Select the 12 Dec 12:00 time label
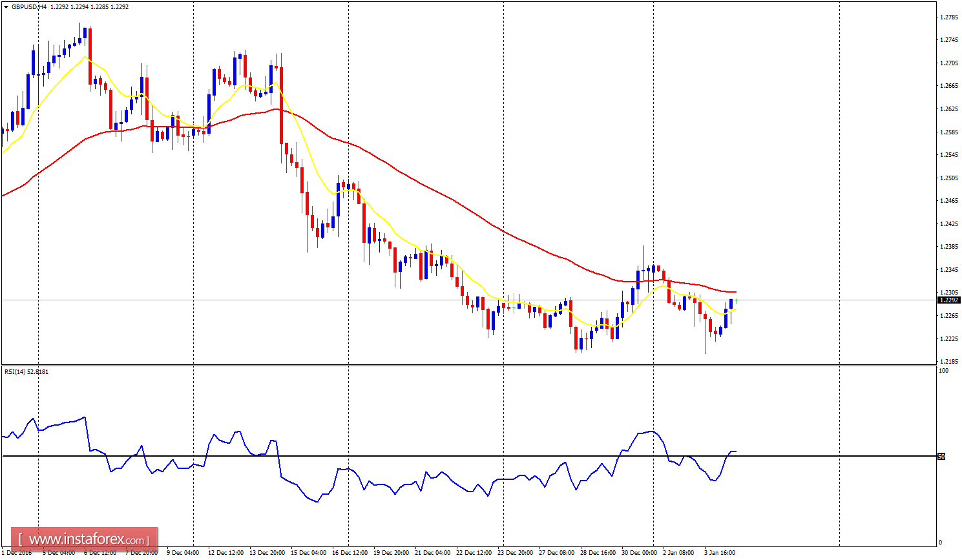The image size is (962, 560). (x=225, y=553)
